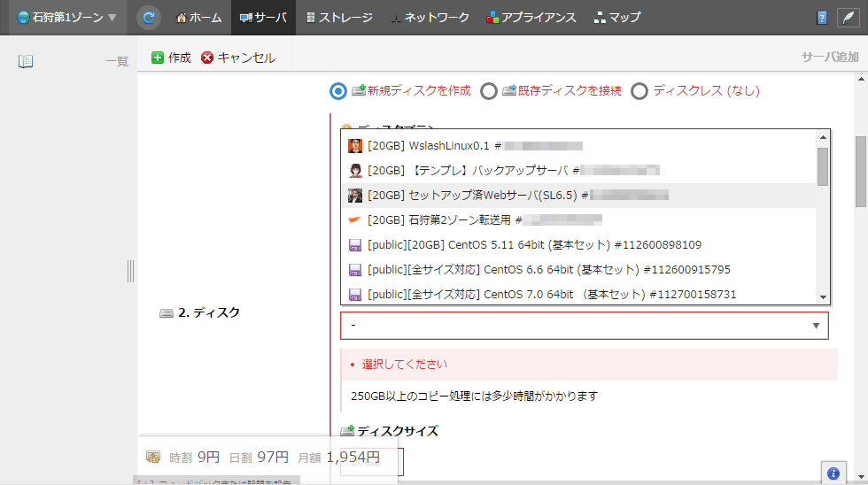Open the ネットワーク menu
The height and width of the screenshot is (485, 868).
pos(430,18)
